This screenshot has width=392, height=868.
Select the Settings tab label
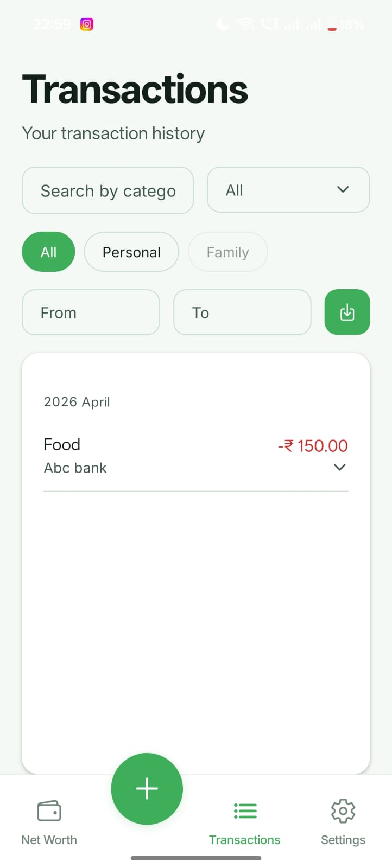pyautogui.click(x=343, y=840)
